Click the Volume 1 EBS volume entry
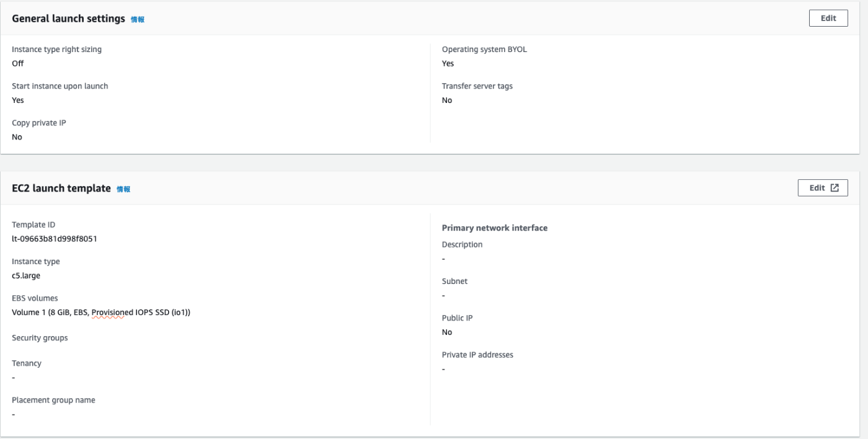Screen dimensions: 868x439 tap(101, 313)
